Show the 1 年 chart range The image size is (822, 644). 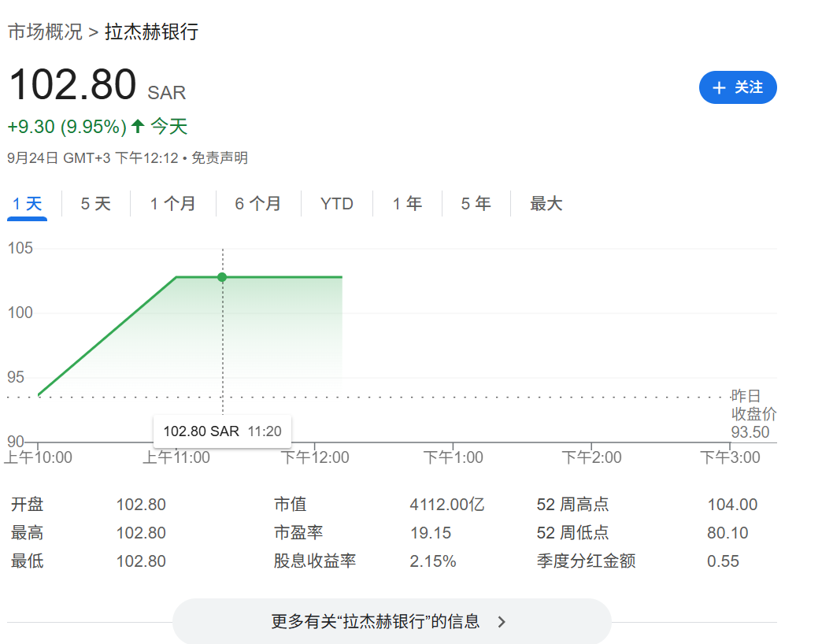(x=407, y=204)
